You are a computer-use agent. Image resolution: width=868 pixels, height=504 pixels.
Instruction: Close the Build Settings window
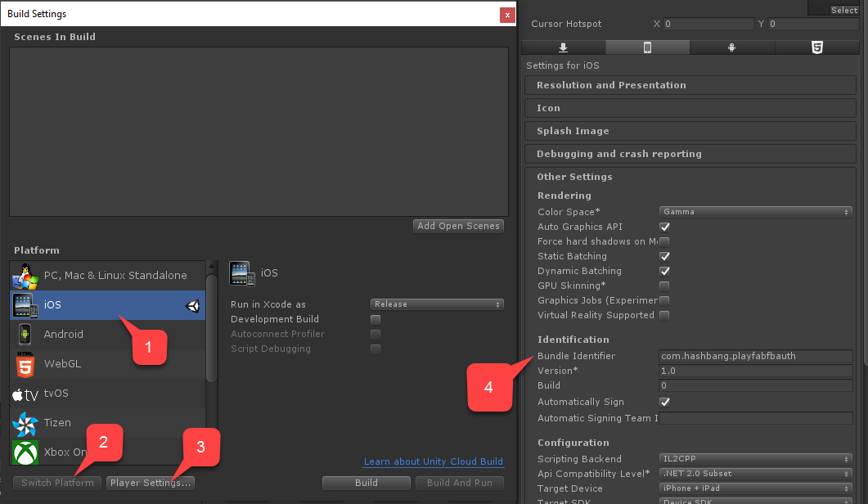(x=507, y=15)
